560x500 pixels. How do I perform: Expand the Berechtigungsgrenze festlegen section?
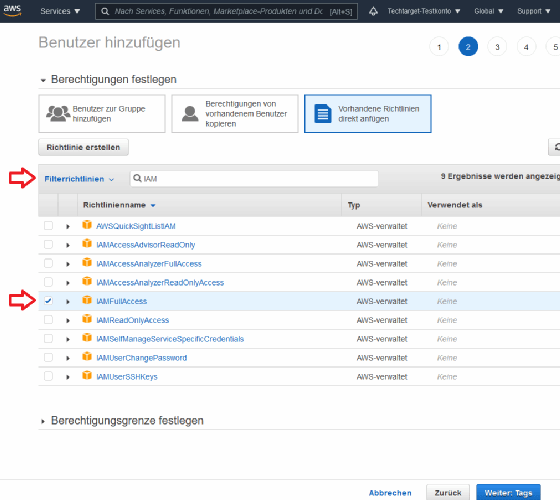43,421
